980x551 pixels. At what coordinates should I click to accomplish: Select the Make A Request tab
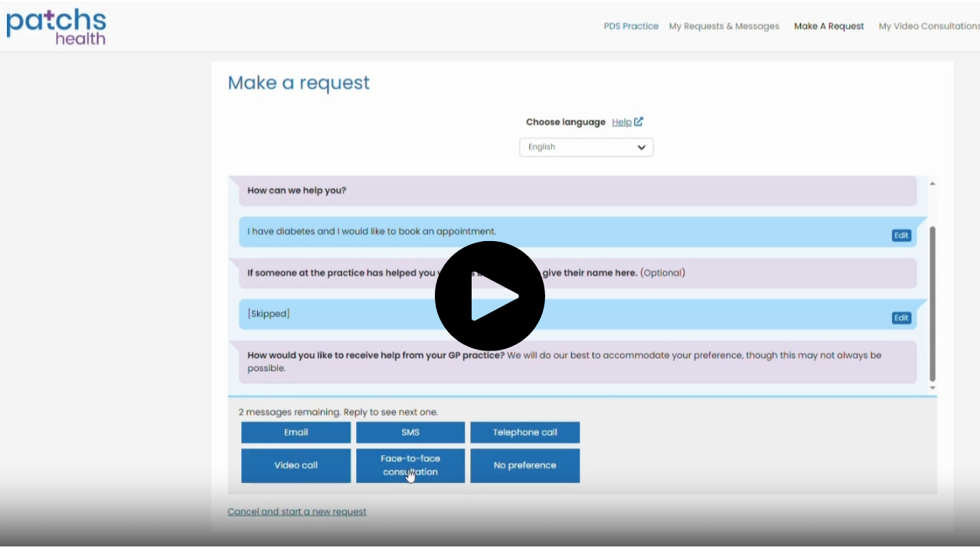pyautogui.click(x=828, y=26)
